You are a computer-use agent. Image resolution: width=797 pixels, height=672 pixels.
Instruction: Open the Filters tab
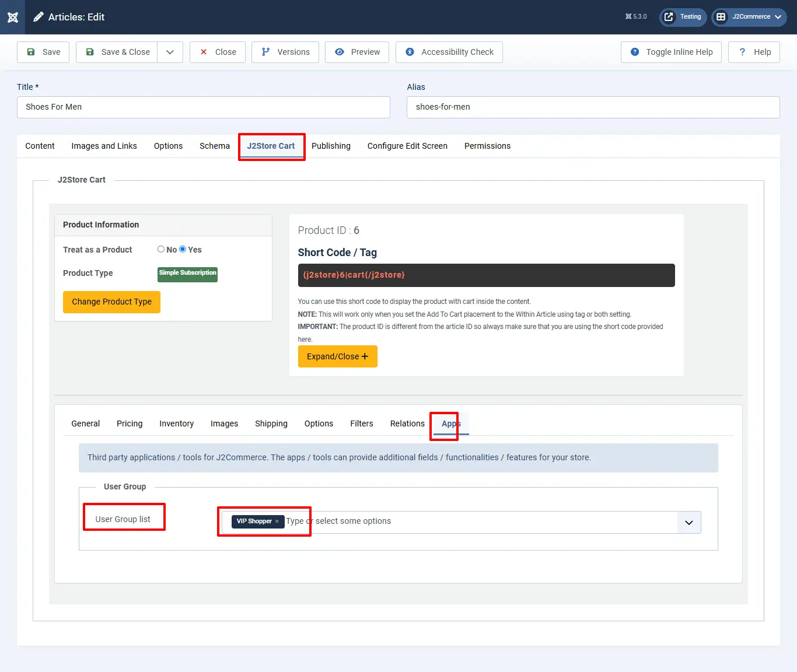362,423
